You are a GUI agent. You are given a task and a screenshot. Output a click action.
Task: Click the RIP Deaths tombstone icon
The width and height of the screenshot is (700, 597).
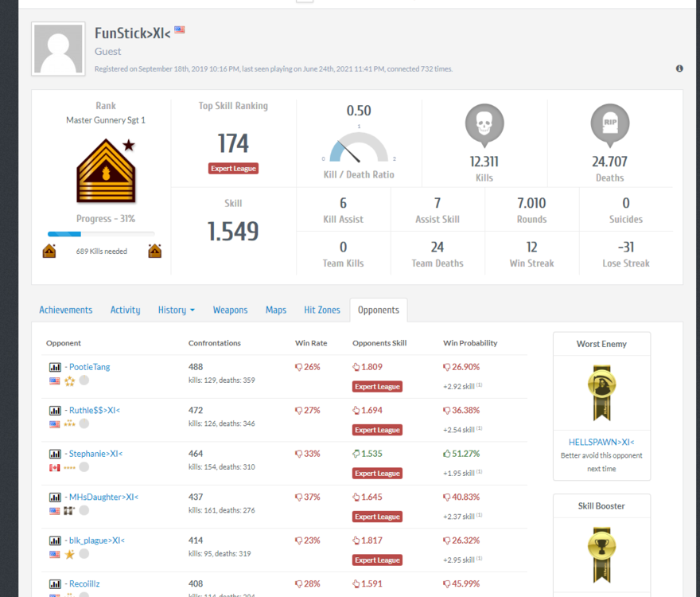click(609, 126)
